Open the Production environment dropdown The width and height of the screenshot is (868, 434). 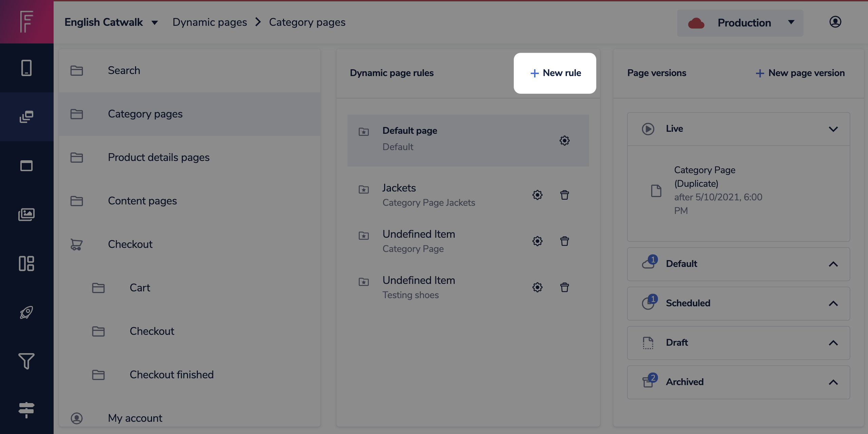coord(740,23)
